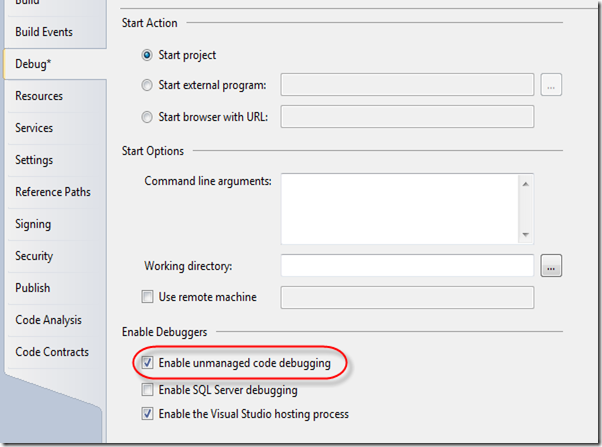Switch to the Signing tab
The height and width of the screenshot is (447, 602).
coord(33,224)
